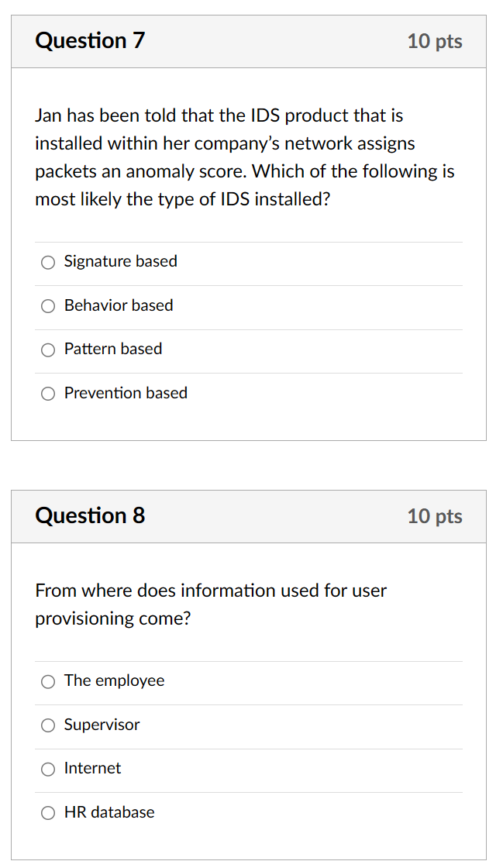Click the Question 7 heading
The height and width of the screenshot is (868, 503).
[90, 41]
